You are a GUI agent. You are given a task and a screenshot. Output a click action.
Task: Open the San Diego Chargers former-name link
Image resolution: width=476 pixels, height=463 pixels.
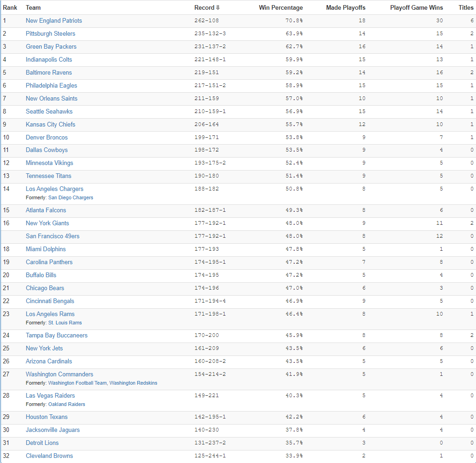point(71,198)
